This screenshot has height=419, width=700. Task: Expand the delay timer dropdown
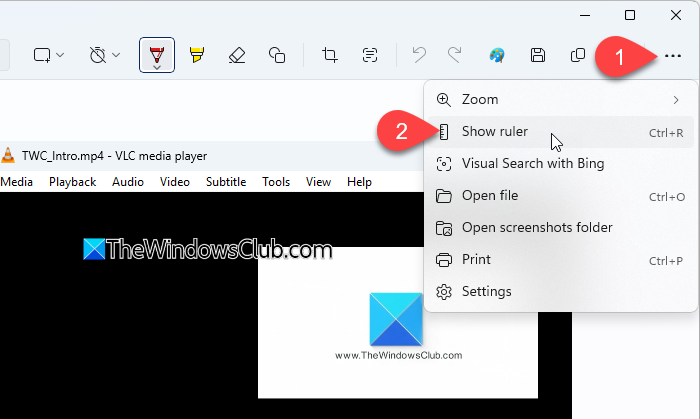[105, 55]
